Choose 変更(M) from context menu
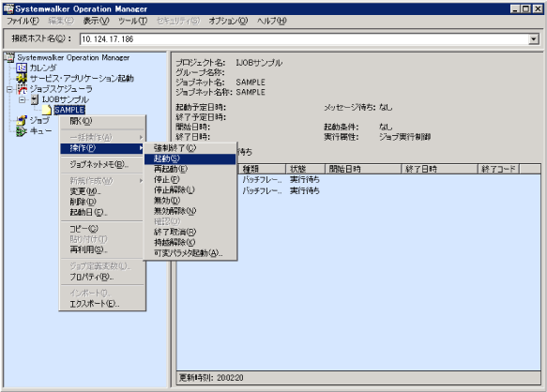 point(102,191)
